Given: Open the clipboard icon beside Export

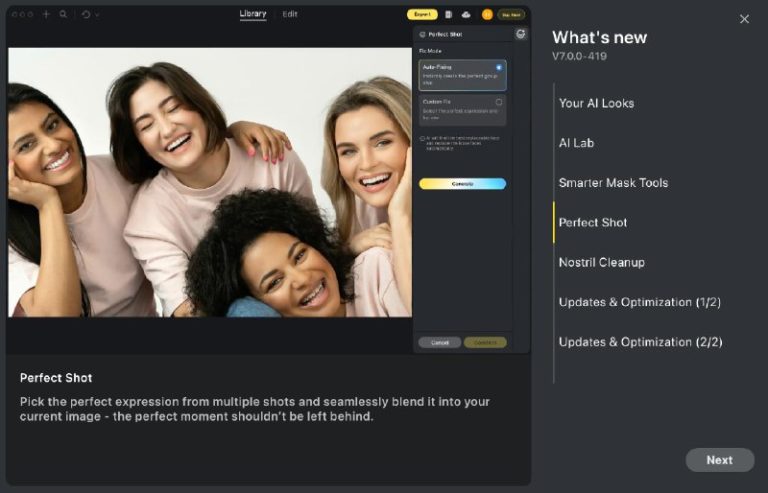Looking at the screenshot, I should pyautogui.click(x=448, y=15).
